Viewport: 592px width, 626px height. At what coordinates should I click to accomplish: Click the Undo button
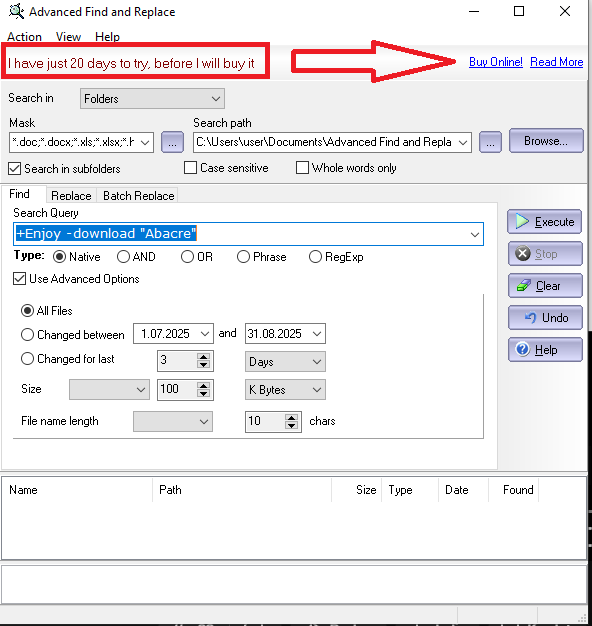click(x=545, y=317)
